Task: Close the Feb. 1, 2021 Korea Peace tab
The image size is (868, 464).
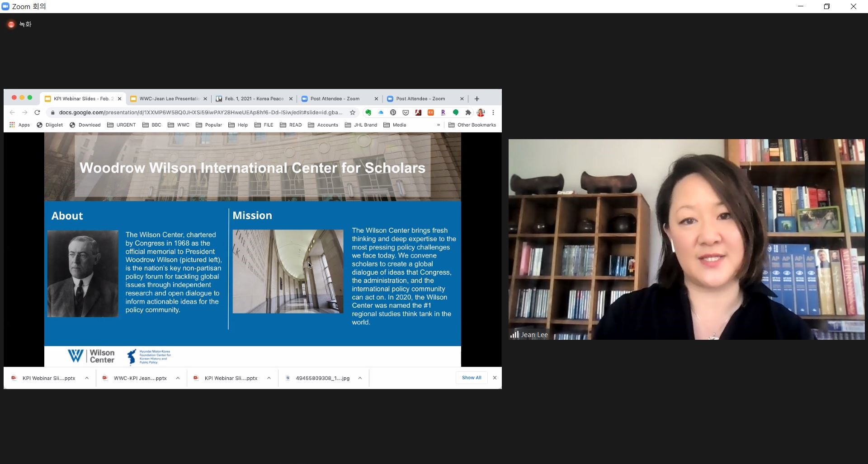Action: pos(291,98)
